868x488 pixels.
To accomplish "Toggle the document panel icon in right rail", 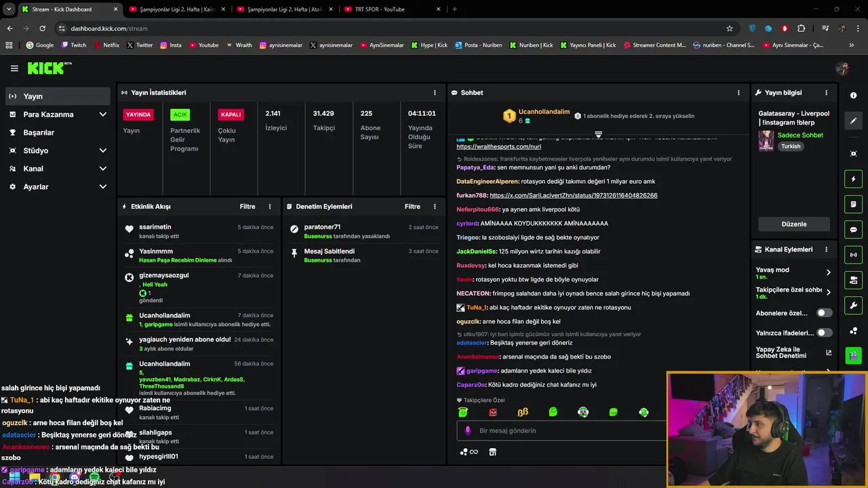I will coord(853,204).
